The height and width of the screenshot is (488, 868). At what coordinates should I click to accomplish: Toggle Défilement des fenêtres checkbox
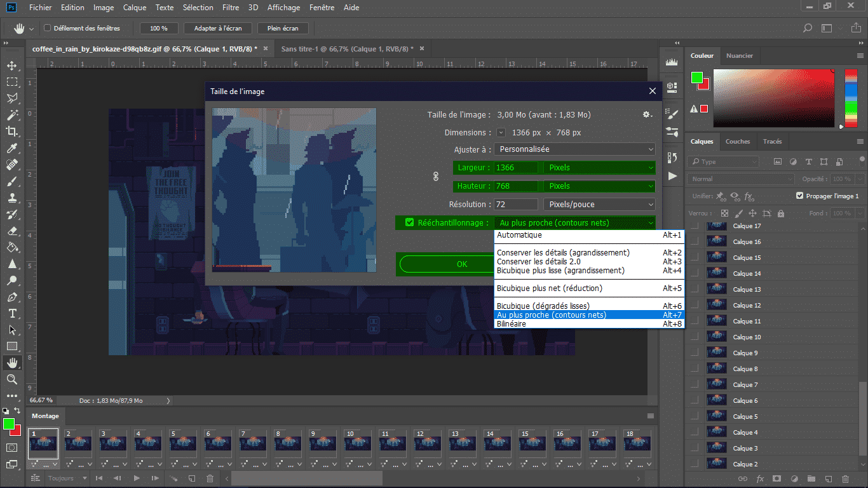tap(47, 28)
